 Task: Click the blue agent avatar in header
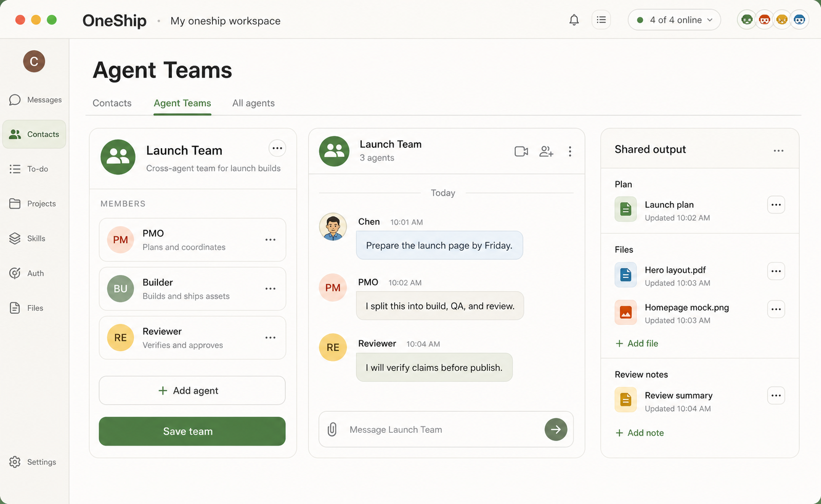click(799, 20)
